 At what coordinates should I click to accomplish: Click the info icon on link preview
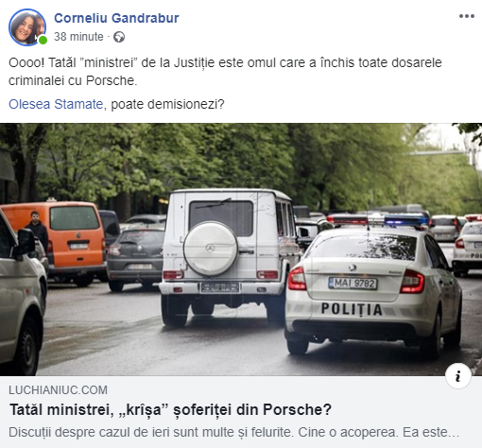458,376
